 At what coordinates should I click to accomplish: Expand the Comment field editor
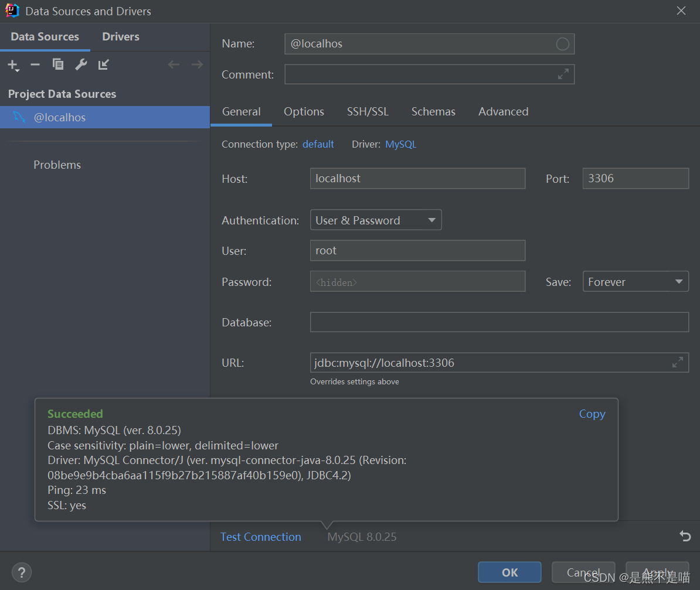[x=563, y=74]
